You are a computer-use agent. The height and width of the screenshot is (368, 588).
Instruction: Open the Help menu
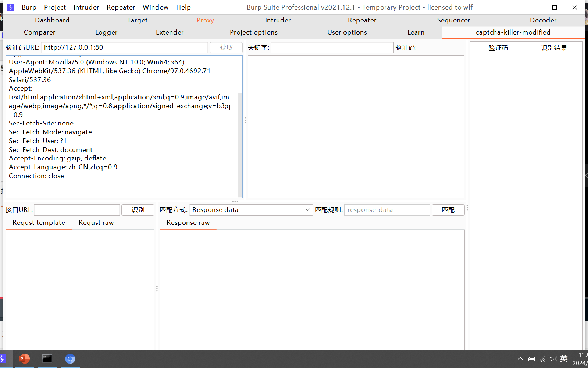click(183, 7)
